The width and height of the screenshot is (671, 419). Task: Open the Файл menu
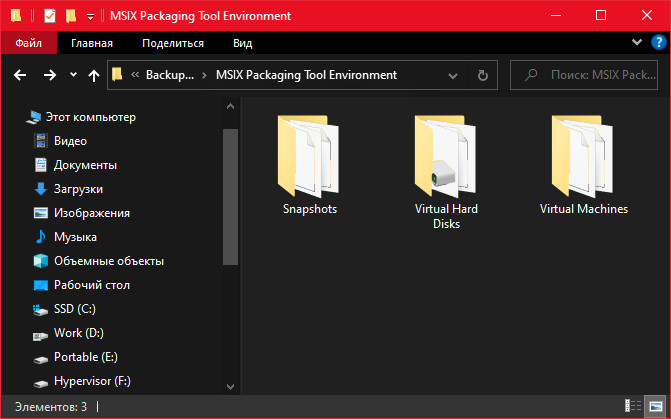29,43
